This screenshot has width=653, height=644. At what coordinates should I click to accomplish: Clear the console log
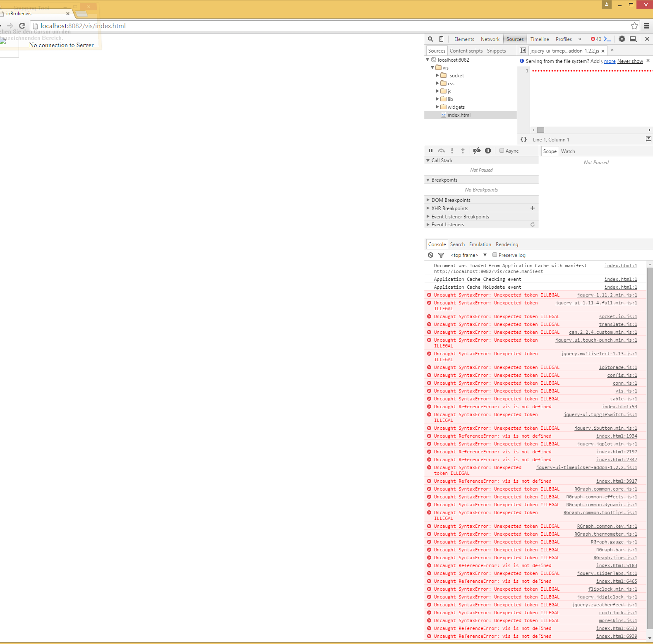430,255
